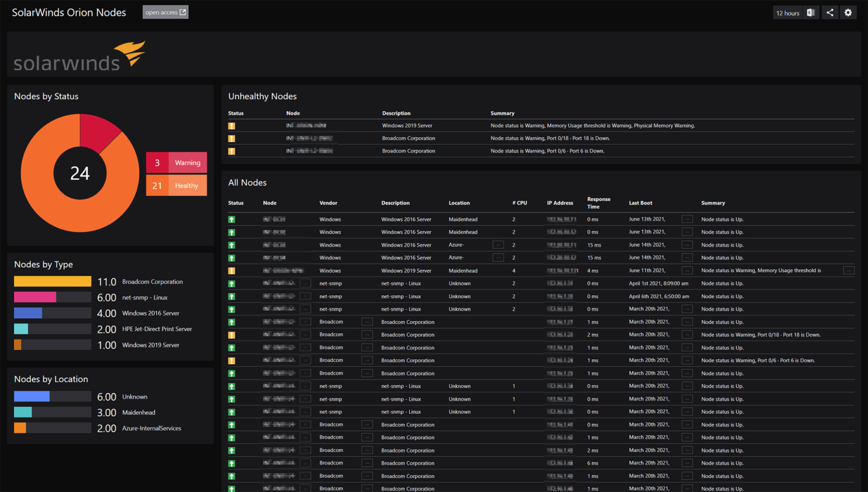The height and width of the screenshot is (492, 868).
Task: Sort the table by Response Time header
Action: tap(599, 202)
